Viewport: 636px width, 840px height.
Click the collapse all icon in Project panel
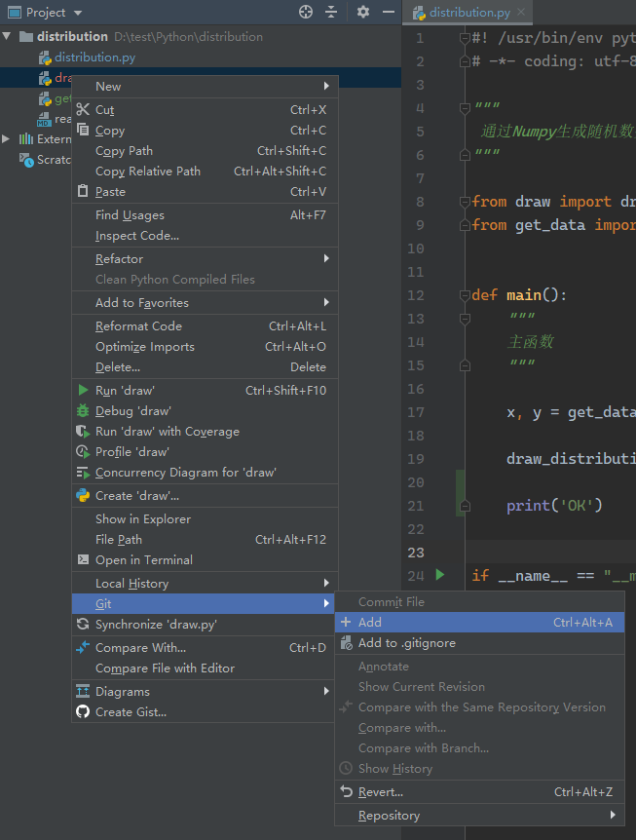pyautogui.click(x=331, y=12)
